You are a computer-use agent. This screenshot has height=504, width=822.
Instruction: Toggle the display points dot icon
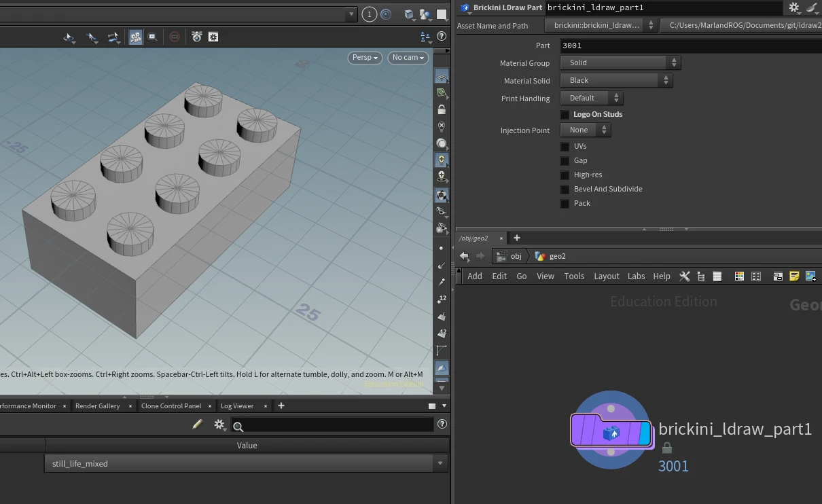click(442, 249)
